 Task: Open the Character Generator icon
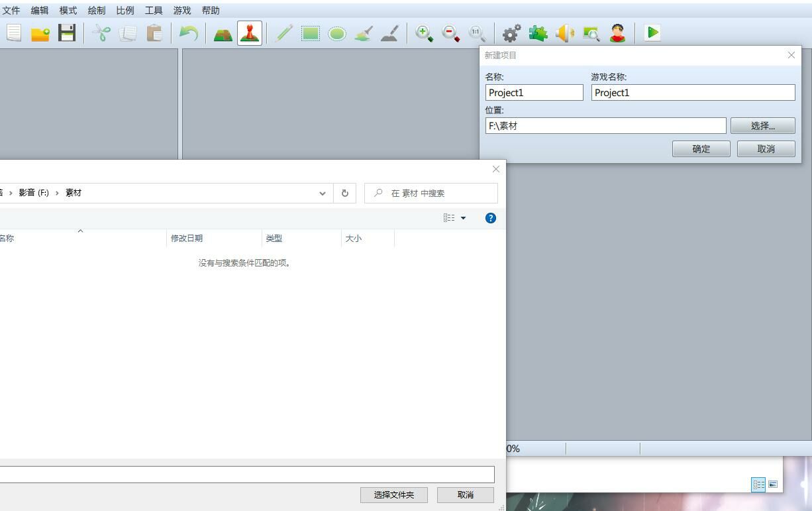[617, 33]
